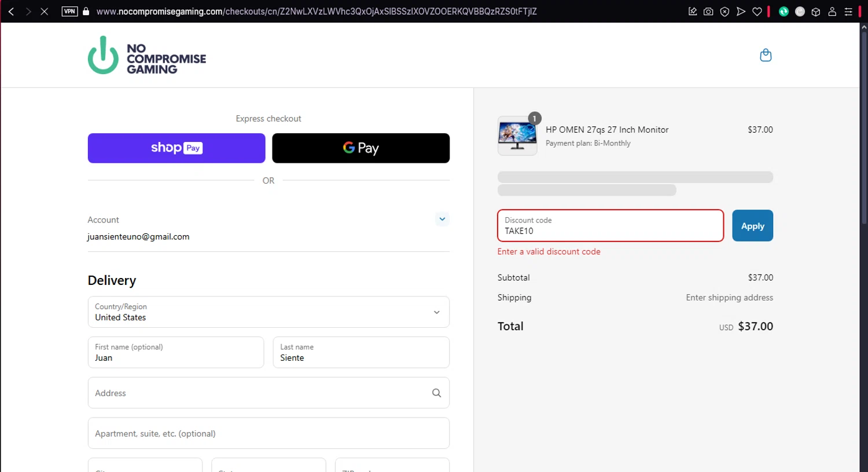The height and width of the screenshot is (472, 868).
Task: Pay with Google Pay express checkout
Action: tap(361, 148)
